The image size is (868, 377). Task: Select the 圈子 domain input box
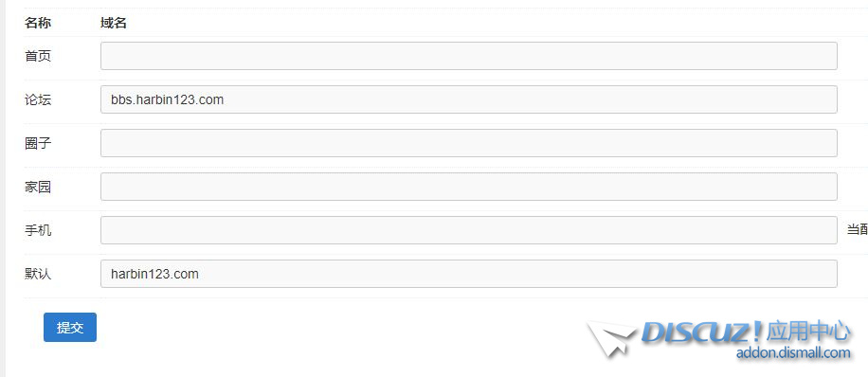click(468, 143)
